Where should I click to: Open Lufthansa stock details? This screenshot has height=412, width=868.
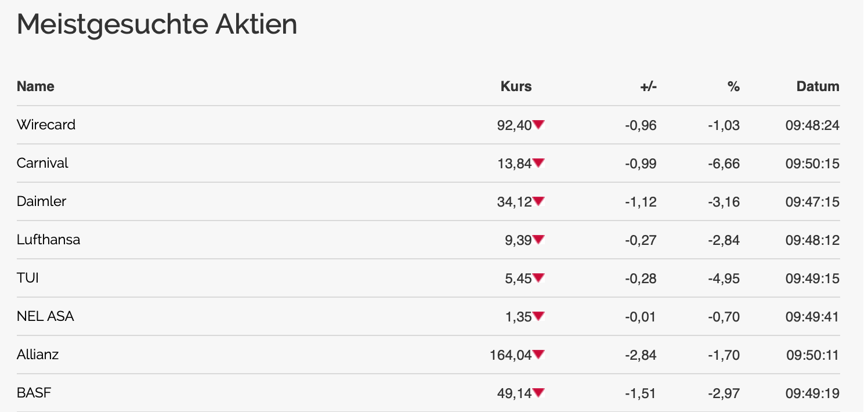(x=48, y=240)
